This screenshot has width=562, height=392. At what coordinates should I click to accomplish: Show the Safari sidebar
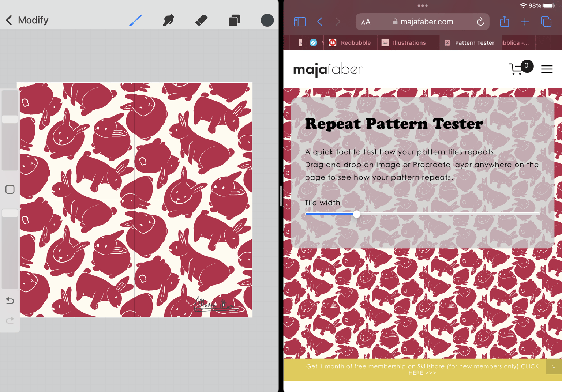[x=300, y=22]
